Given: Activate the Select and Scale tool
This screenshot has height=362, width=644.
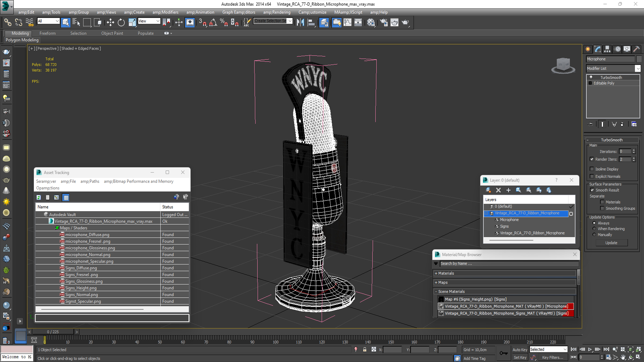Looking at the screenshot, I should tap(132, 22).
